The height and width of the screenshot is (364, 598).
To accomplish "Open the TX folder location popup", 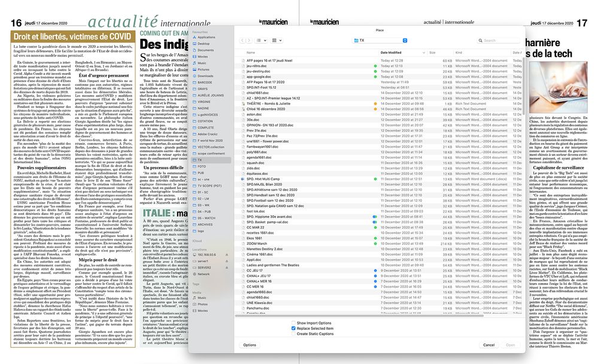I will (x=380, y=41).
